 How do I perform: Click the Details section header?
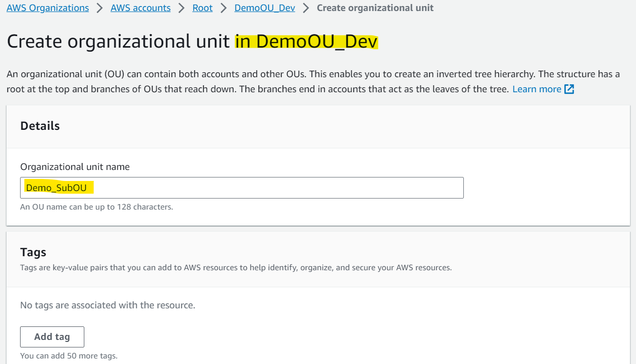(x=40, y=126)
